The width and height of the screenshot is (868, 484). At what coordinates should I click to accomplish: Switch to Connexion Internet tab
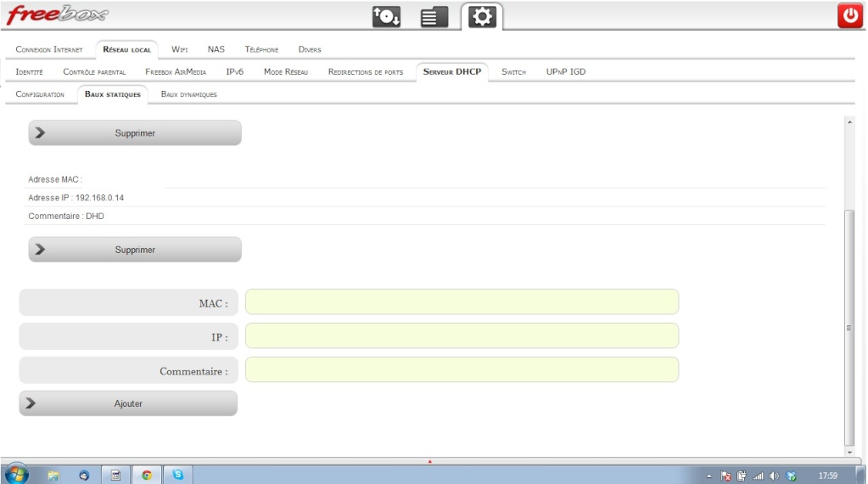coord(49,49)
